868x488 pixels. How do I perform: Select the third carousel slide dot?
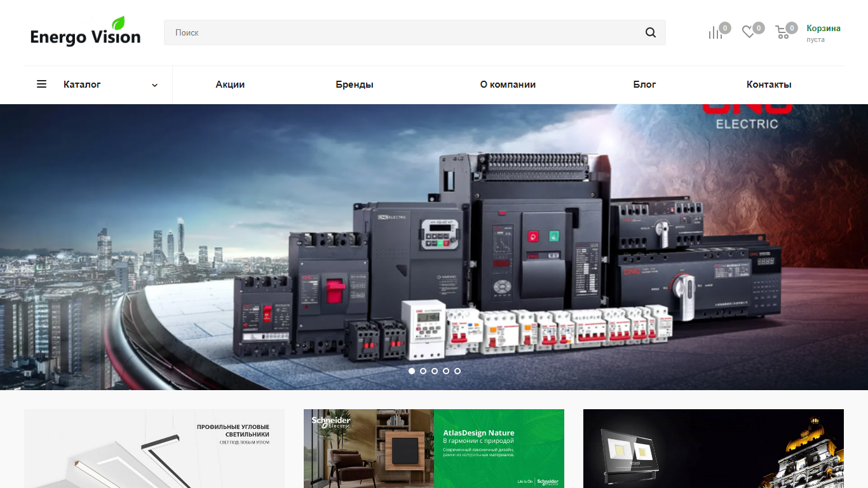coord(435,371)
